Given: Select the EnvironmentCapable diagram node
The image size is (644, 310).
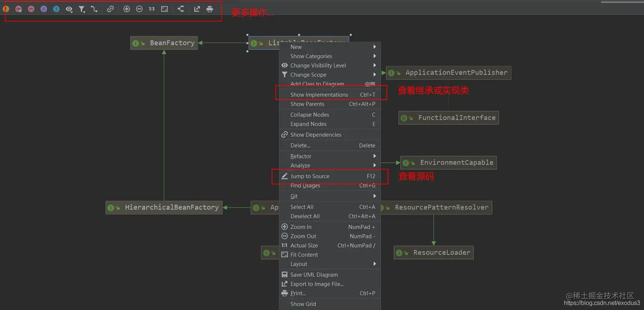Looking at the screenshot, I should [448, 163].
